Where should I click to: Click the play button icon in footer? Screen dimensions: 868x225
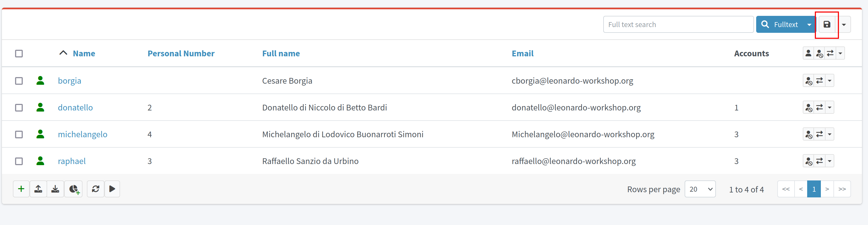pyautogui.click(x=112, y=189)
